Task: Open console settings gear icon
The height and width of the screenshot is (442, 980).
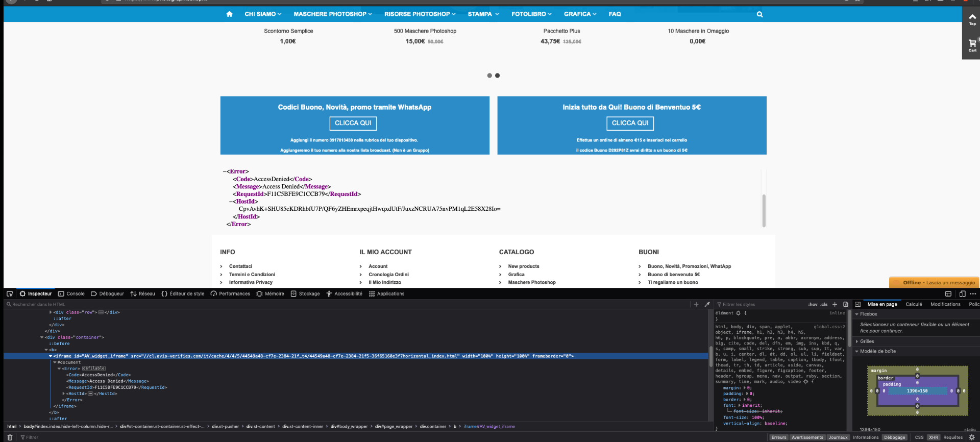Action: (971, 437)
